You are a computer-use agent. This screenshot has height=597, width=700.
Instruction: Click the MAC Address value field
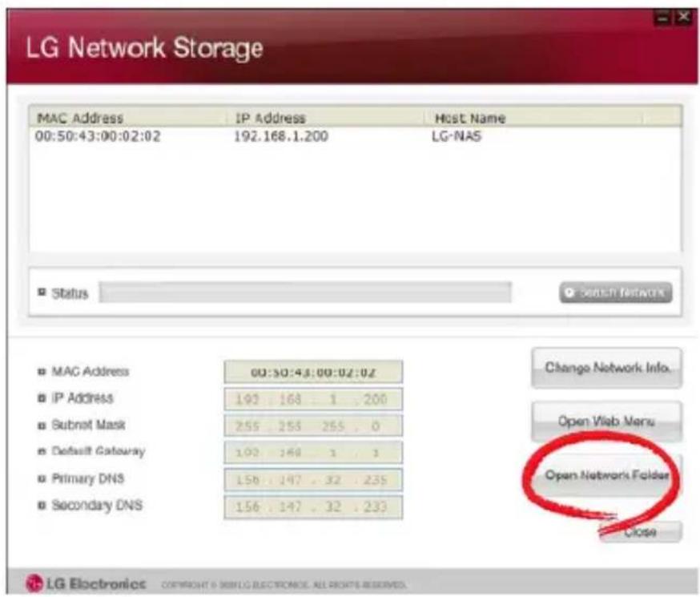(x=313, y=372)
